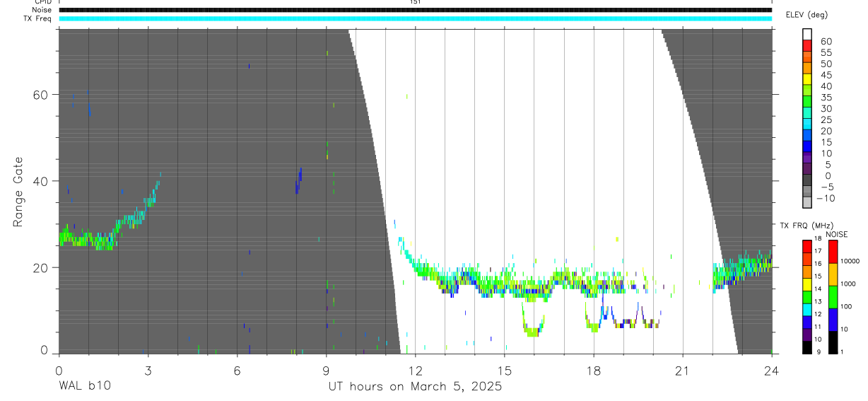Pick the red swatch in TX FRQ colorbar

[x=807, y=247]
